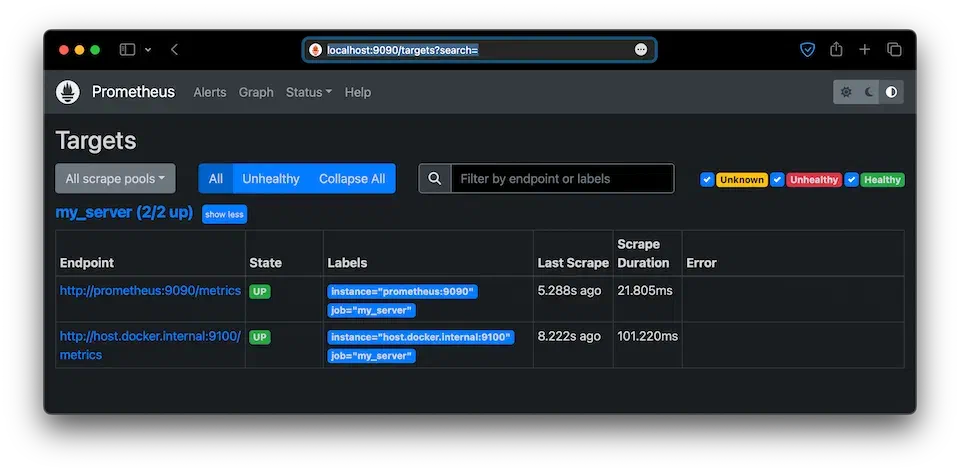Click the Filter by endpoint or labels field
The image size is (960, 472).
(x=562, y=179)
